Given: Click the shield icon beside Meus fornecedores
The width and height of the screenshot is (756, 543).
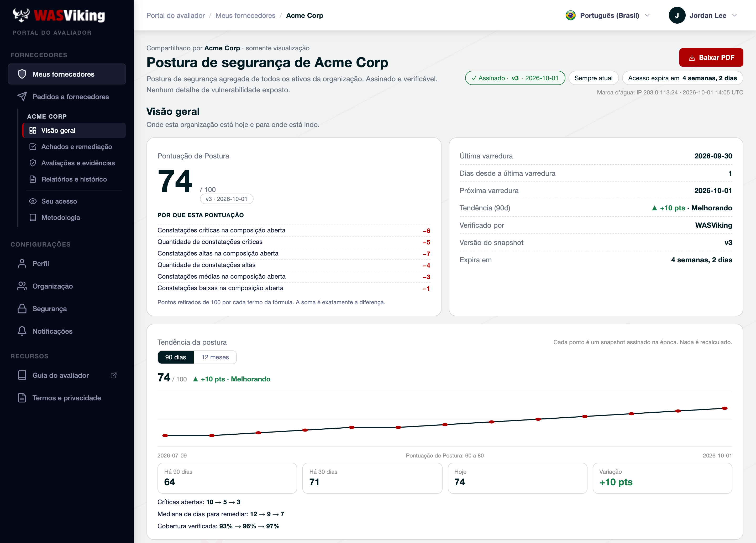Looking at the screenshot, I should 22,74.
